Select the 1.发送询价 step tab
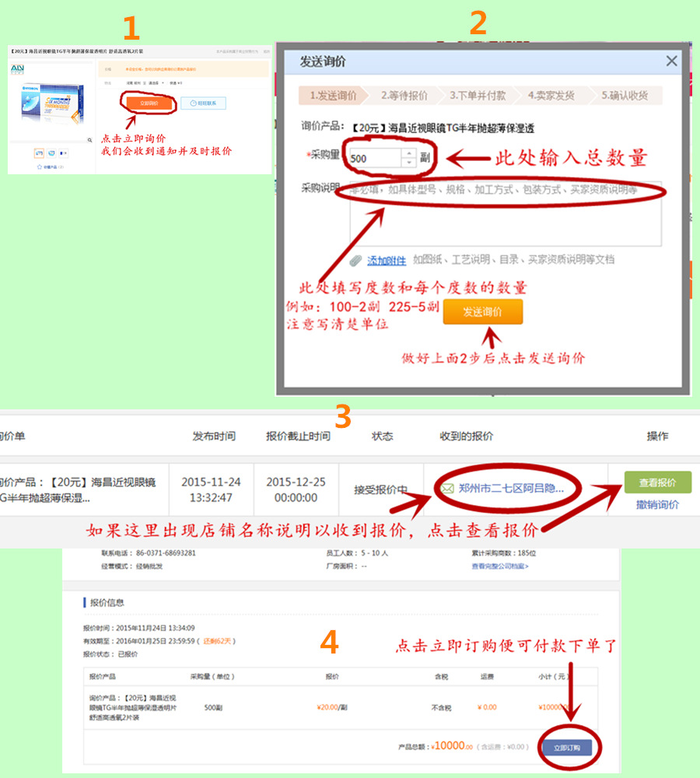 click(x=332, y=96)
